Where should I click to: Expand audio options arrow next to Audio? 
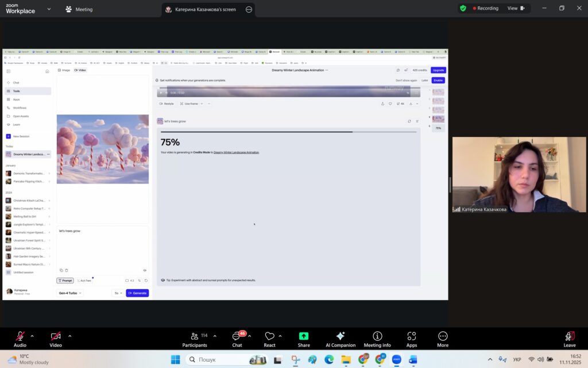point(32,336)
